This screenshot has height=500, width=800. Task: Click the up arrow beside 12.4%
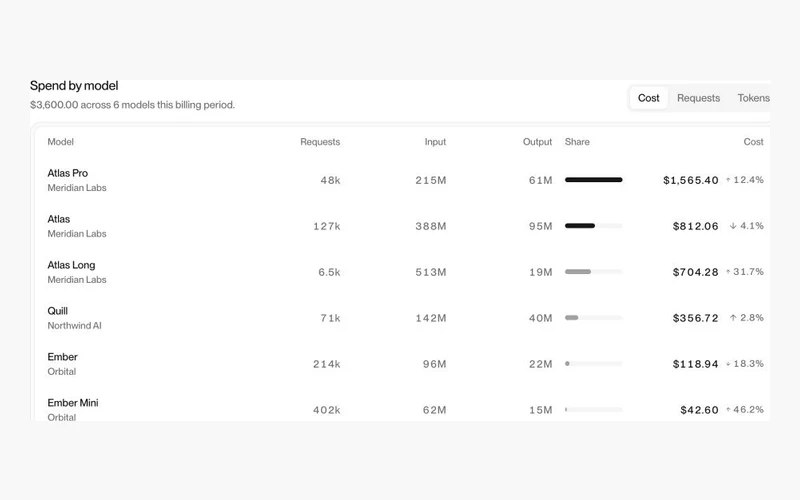coord(728,180)
